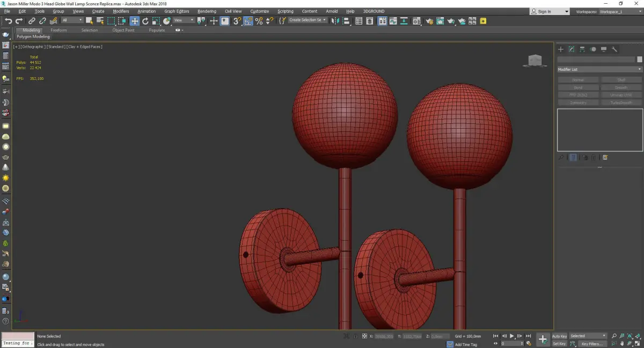Toggle Auto Key animation mode
This screenshot has height=348, width=644.
[560, 336]
